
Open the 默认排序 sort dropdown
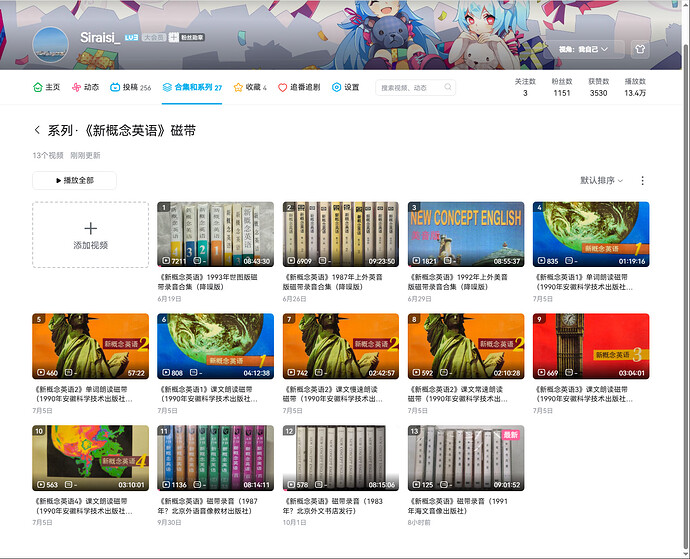[x=601, y=180]
